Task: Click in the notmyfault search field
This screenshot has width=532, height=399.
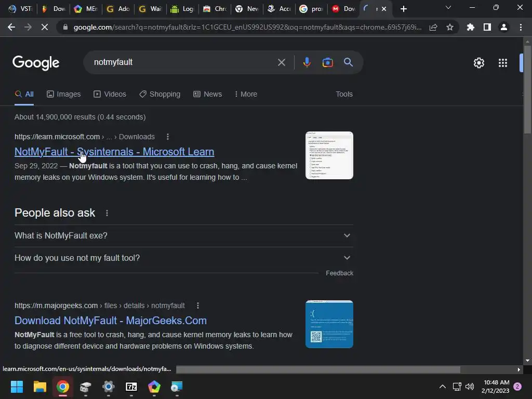Action: coord(183,62)
